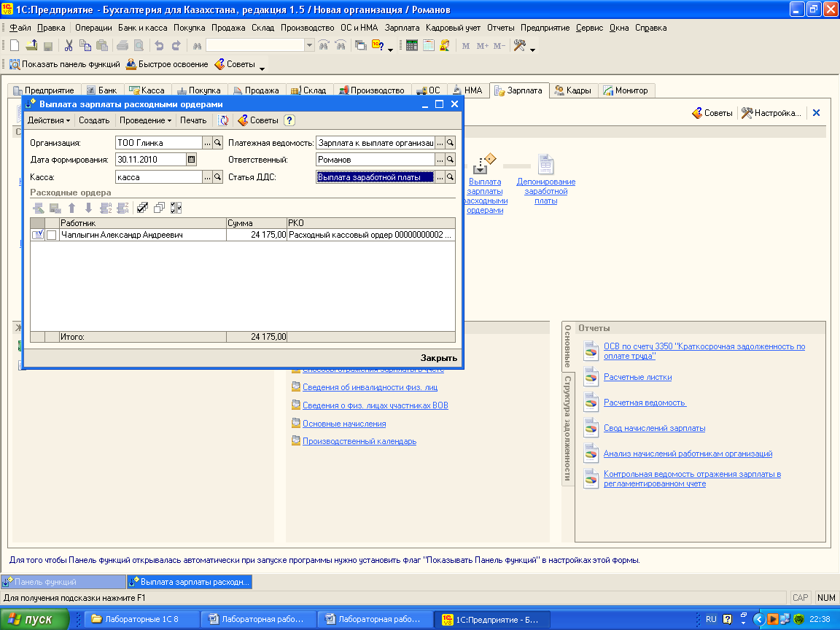840x630 pixels.
Task: Click the magnifier icon next to Платежная ведомость
Action: [x=450, y=143]
